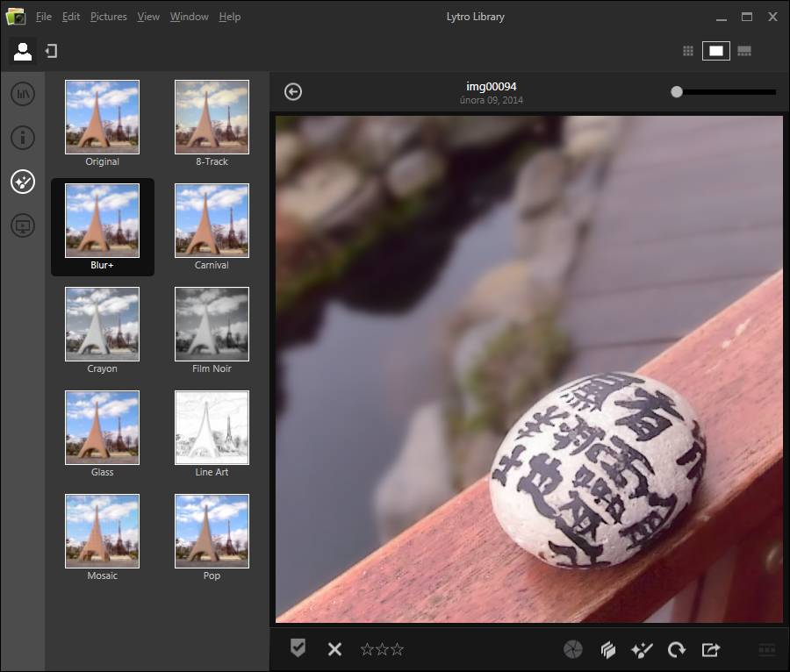Open the library panel in the sidebar

click(x=23, y=94)
